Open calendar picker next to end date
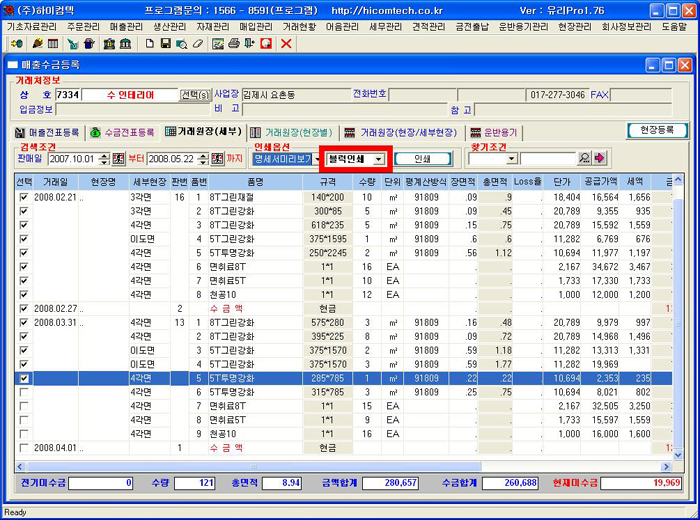The image size is (700, 520). click(x=217, y=158)
